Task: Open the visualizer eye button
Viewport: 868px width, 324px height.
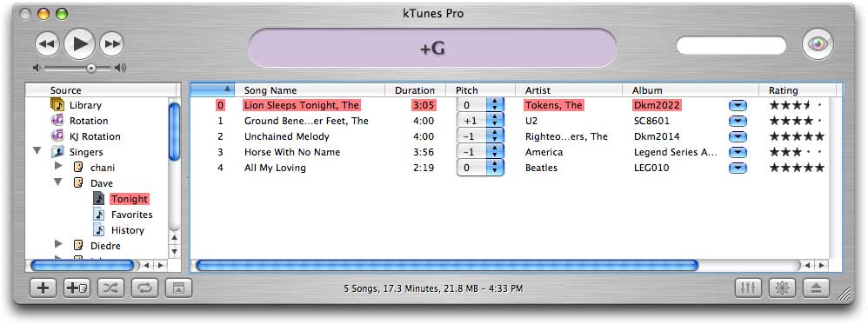Action: point(818,44)
